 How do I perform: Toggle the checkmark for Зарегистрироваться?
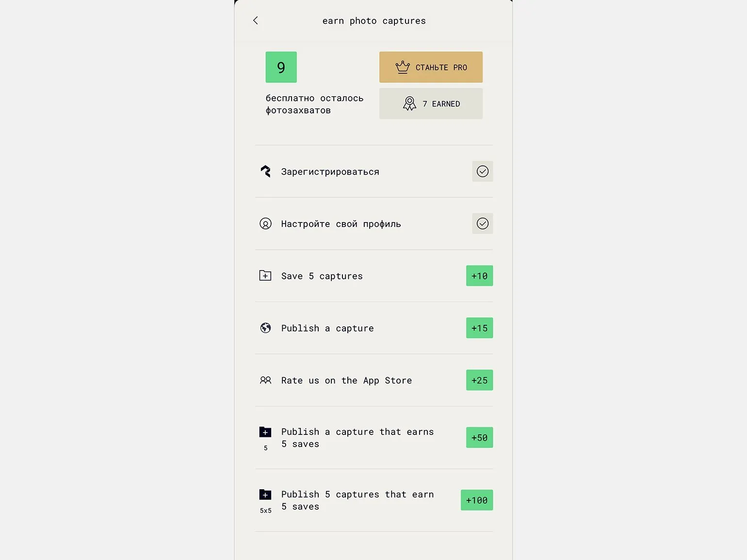(x=482, y=171)
